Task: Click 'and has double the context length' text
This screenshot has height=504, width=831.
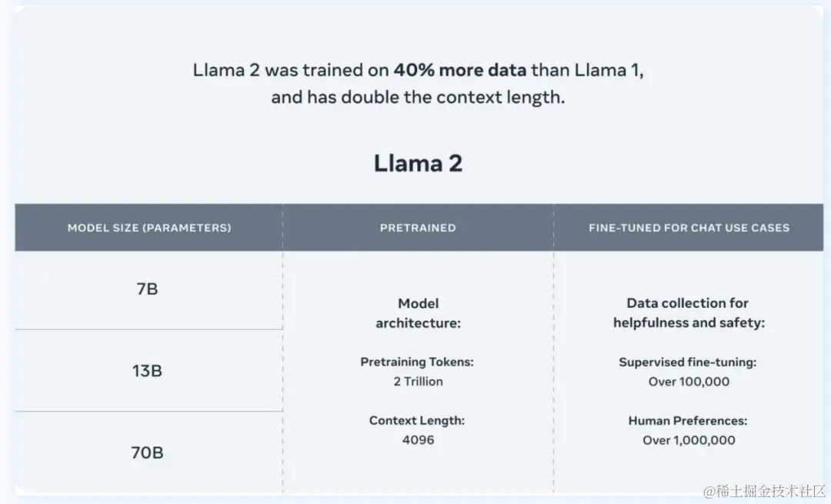Action: [418, 97]
